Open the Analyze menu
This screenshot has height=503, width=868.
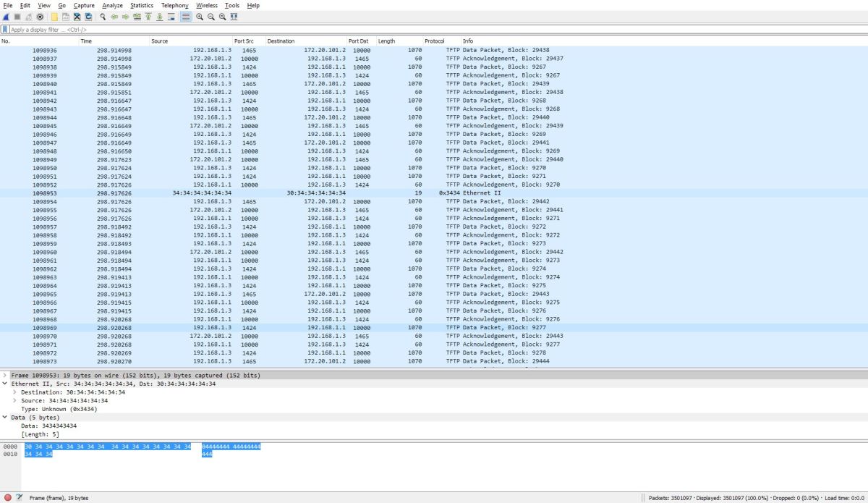click(112, 5)
